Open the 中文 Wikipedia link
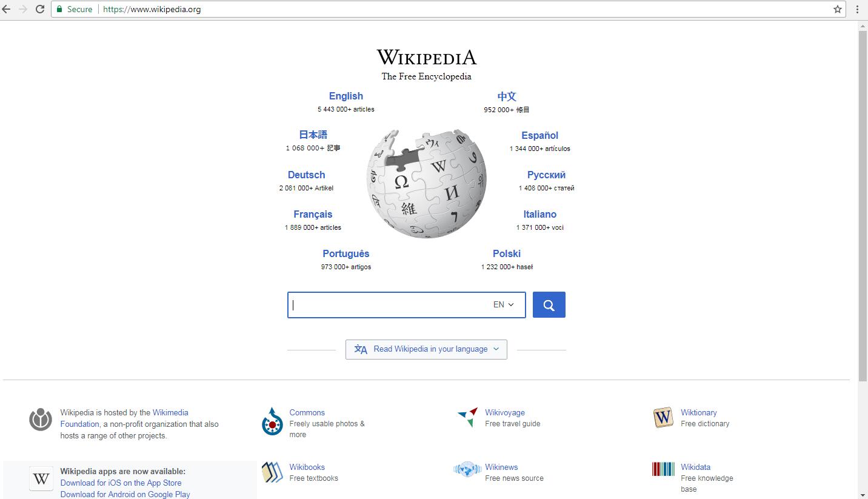Screen dimensions: 868x499 (x=507, y=96)
